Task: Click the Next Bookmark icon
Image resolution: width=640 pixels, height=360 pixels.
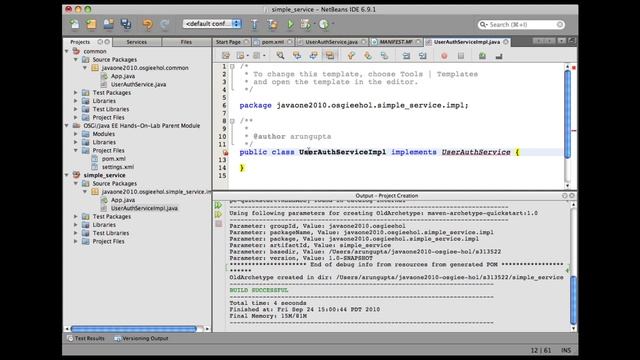Action: (368, 56)
